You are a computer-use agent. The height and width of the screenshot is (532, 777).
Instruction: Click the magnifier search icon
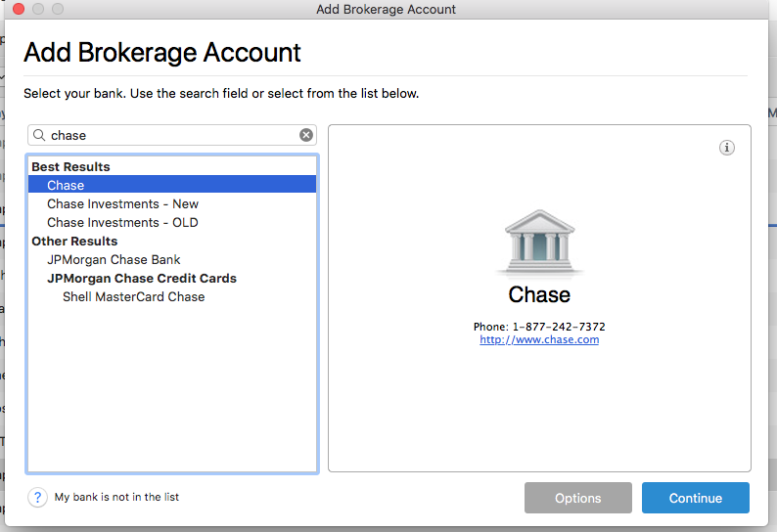tap(39, 135)
